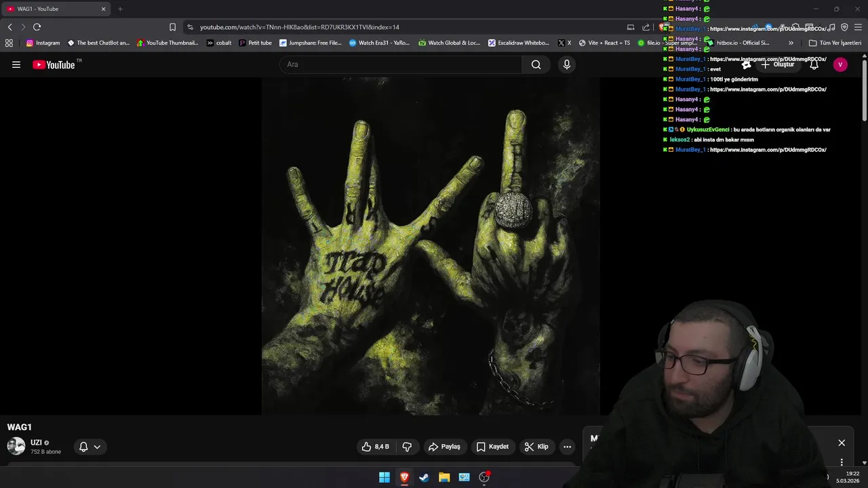Open YouTube notifications bell in header

814,64
